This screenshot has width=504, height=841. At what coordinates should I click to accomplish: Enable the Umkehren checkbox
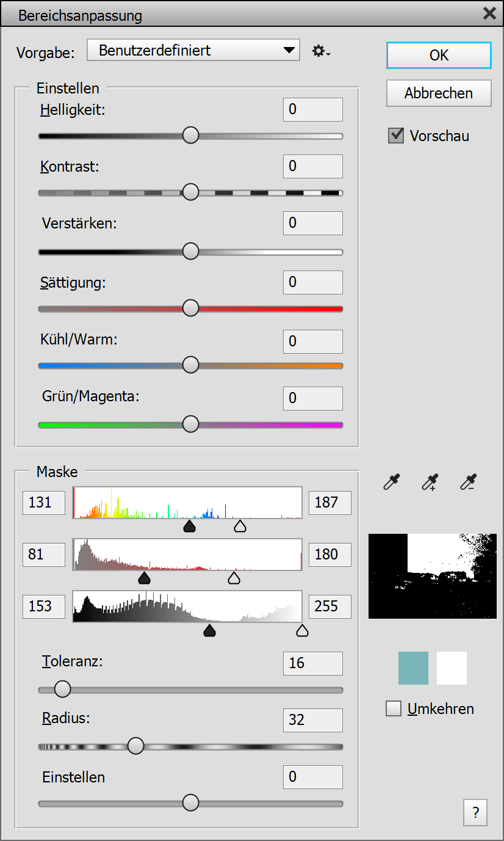click(x=394, y=708)
